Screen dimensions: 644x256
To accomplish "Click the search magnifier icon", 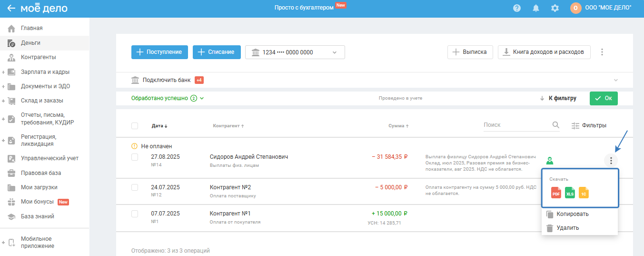I will tap(555, 125).
